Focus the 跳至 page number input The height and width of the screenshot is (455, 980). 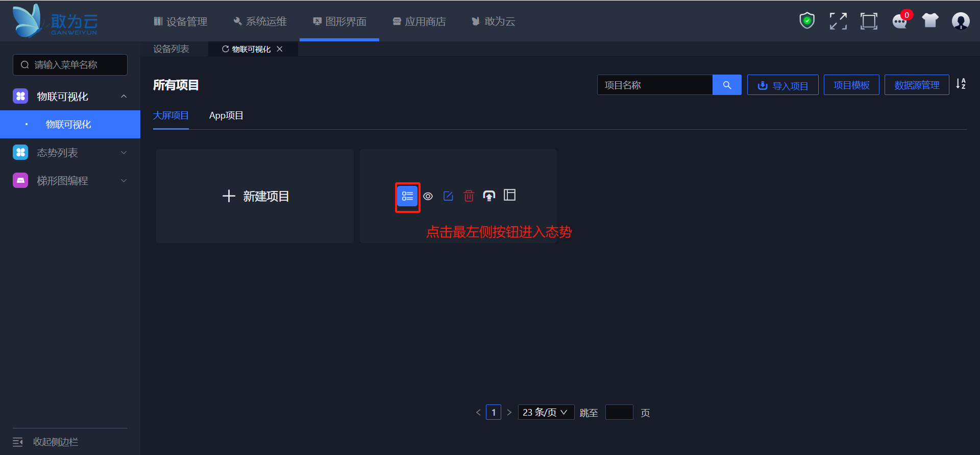(x=619, y=412)
